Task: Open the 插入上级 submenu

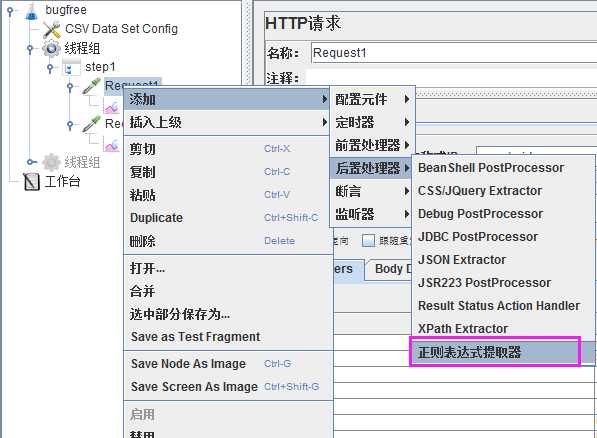Action: [x=227, y=122]
